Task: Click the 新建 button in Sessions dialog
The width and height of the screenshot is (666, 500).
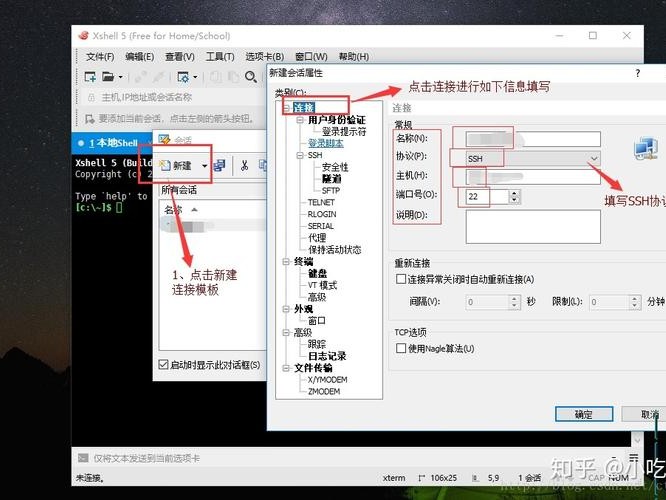Action: pyautogui.click(x=176, y=165)
